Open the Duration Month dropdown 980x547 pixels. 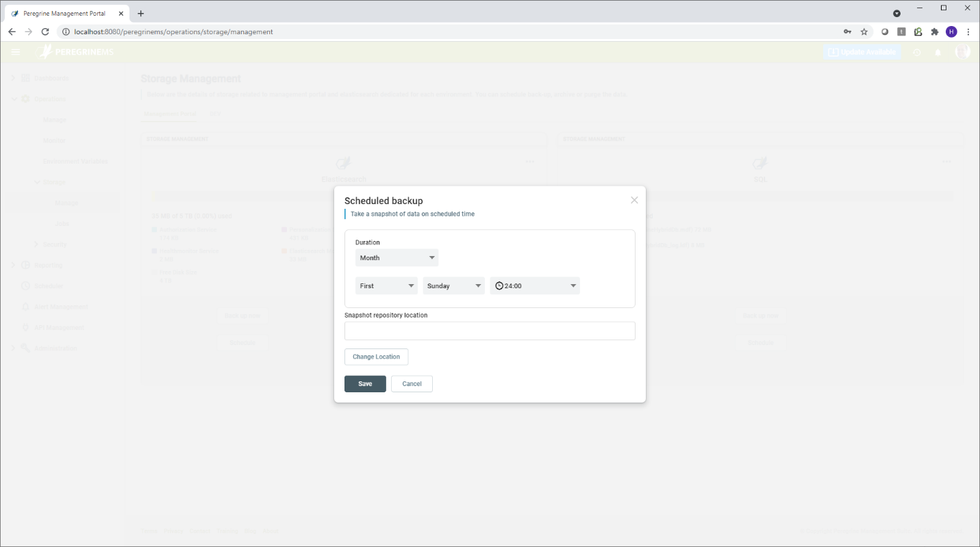(397, 258)
